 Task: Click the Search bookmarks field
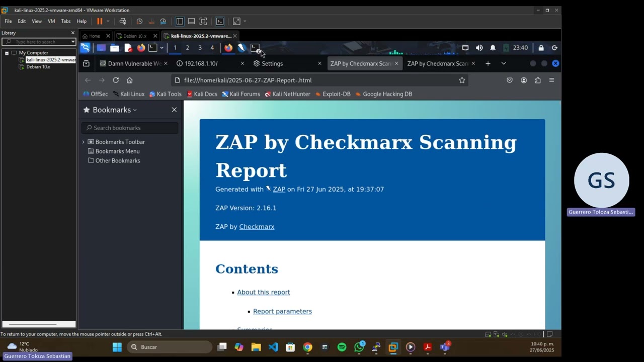pos(130,128)
